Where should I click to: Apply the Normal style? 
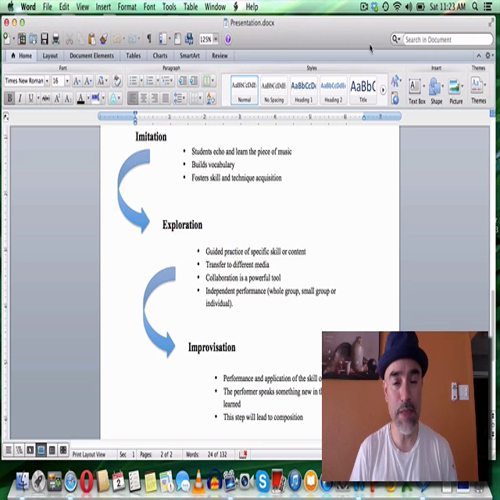244,90
